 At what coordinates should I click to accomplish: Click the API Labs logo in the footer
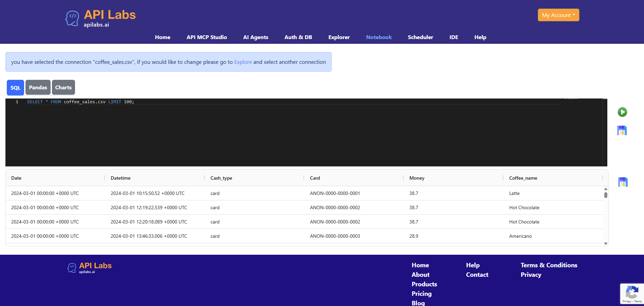point(90,268)
